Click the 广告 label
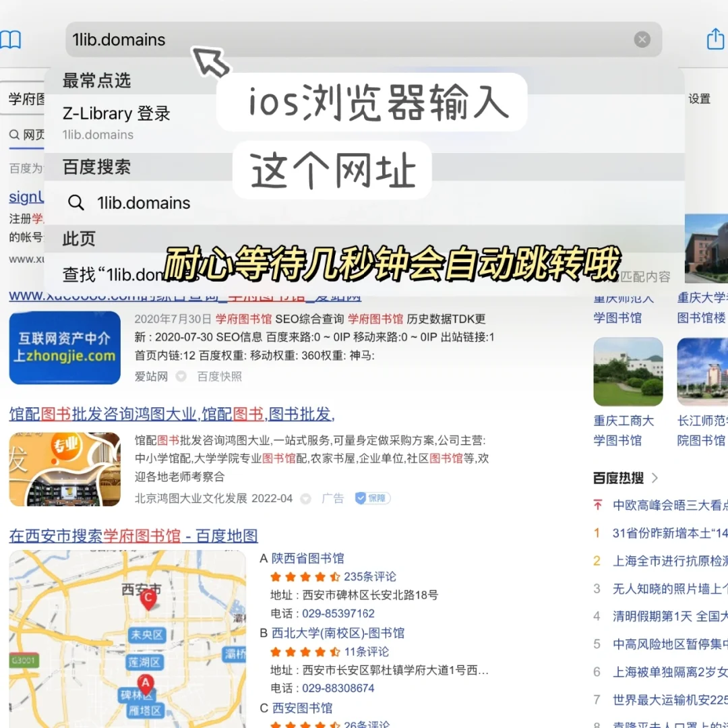The width and height of the screenshot is (728, 728). pos(333,498)
